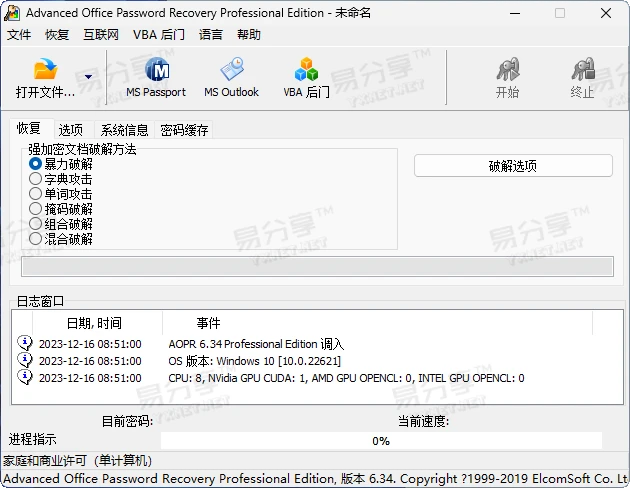The width and height of the screenshot is (630, 488).
Task: Open the 互联网 menu
Action: coord(101,35)
